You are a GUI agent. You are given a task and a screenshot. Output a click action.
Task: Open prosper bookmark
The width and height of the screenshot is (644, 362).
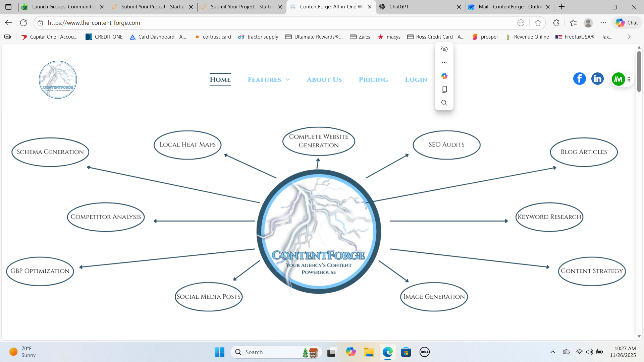pyautogui.click(x=485, y=37)
